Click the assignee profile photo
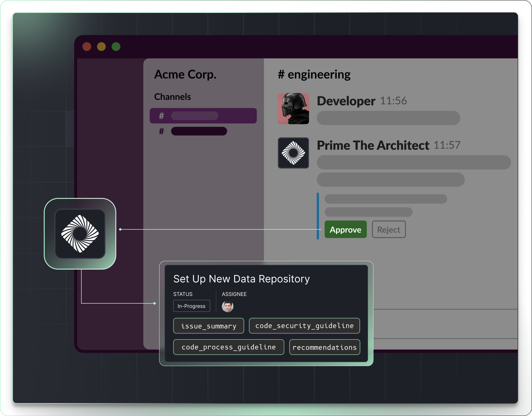Screen dimensions: 532x416 [x=227, y=306]
